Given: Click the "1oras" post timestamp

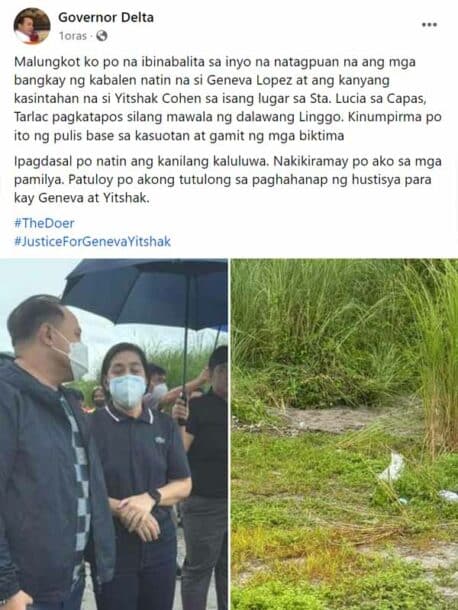Looking at the screenshot, I should (x=73, y=36).
